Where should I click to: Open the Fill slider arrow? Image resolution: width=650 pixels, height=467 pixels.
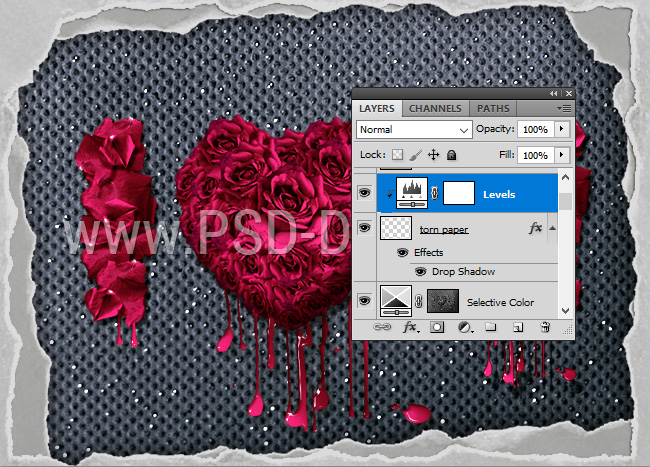562,155
